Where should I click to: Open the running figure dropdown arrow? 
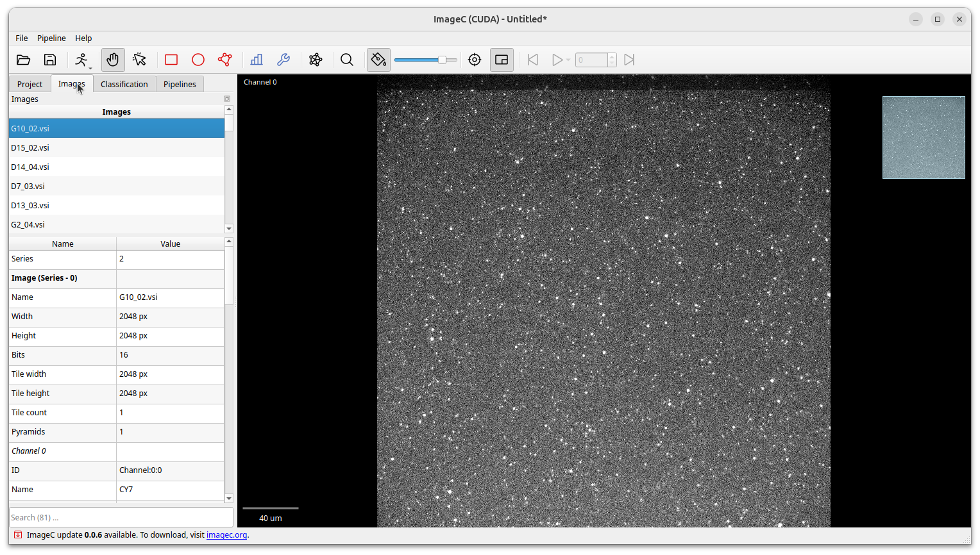pos(90,67)
